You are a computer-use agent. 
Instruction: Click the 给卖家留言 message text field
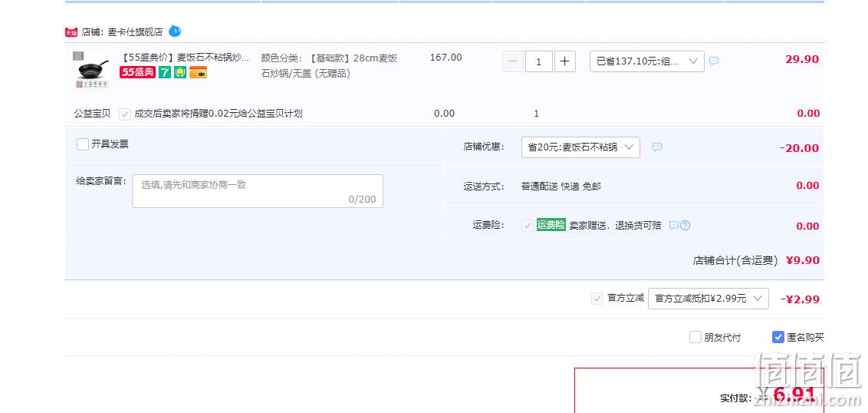tap(258, 191)
